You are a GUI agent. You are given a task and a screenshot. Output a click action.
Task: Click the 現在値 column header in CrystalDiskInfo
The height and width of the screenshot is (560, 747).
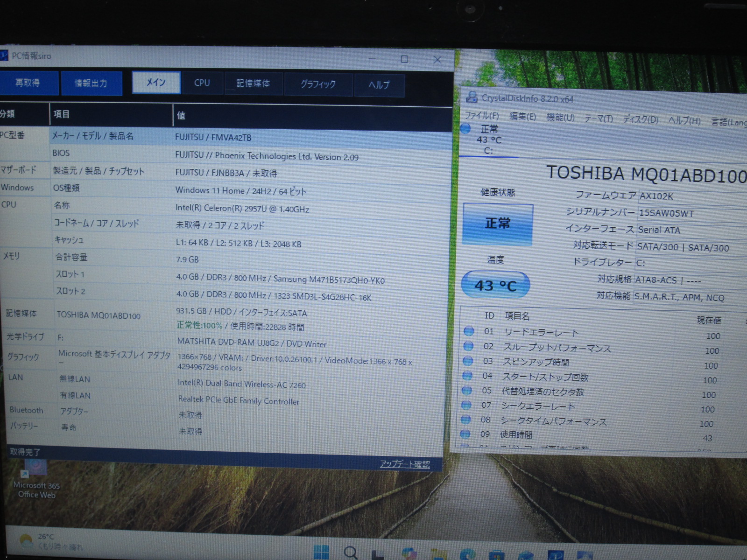(x=709, y=320)
